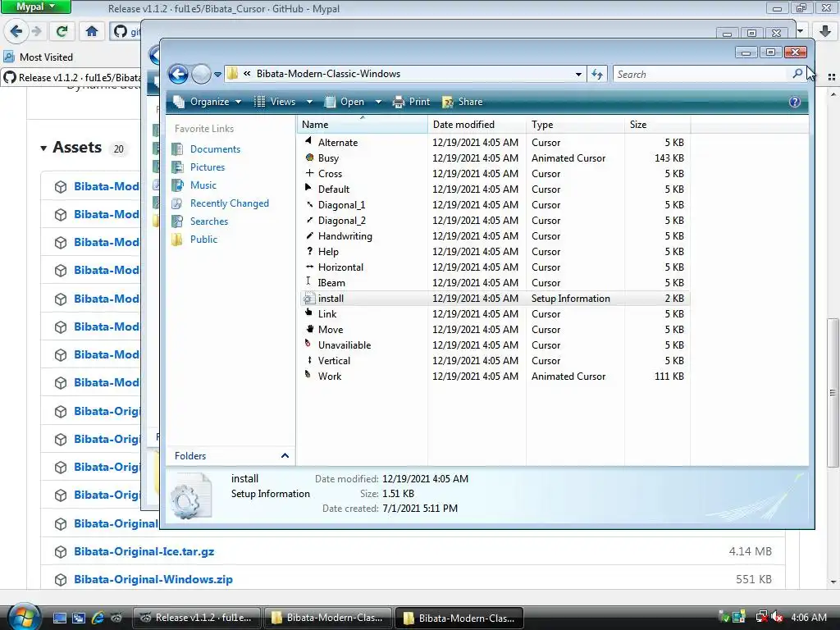
Task: Select the Busy animated cursor file icon
Action: click(x=309, y=157)
